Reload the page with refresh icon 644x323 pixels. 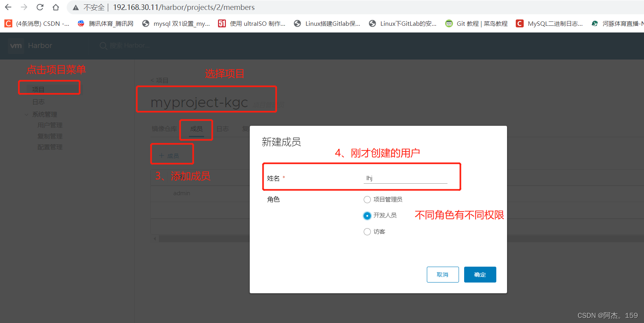coord(40,7)
